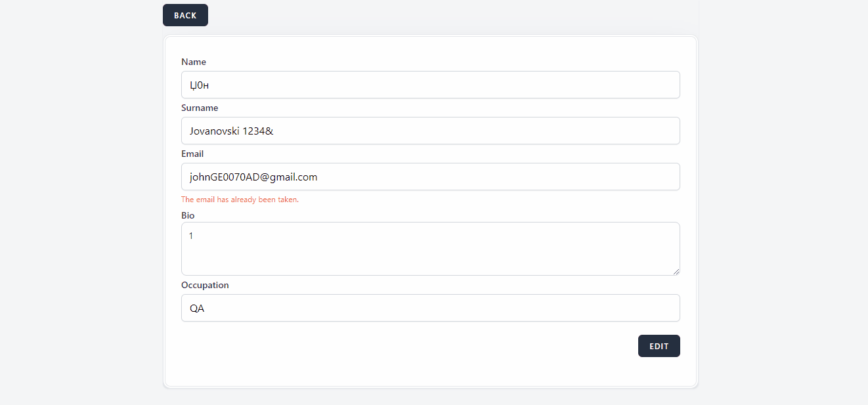Viewport: 868px width, 405px height.
Task: Grab the Bio textarea resize handle
Action: coord(676,271)
